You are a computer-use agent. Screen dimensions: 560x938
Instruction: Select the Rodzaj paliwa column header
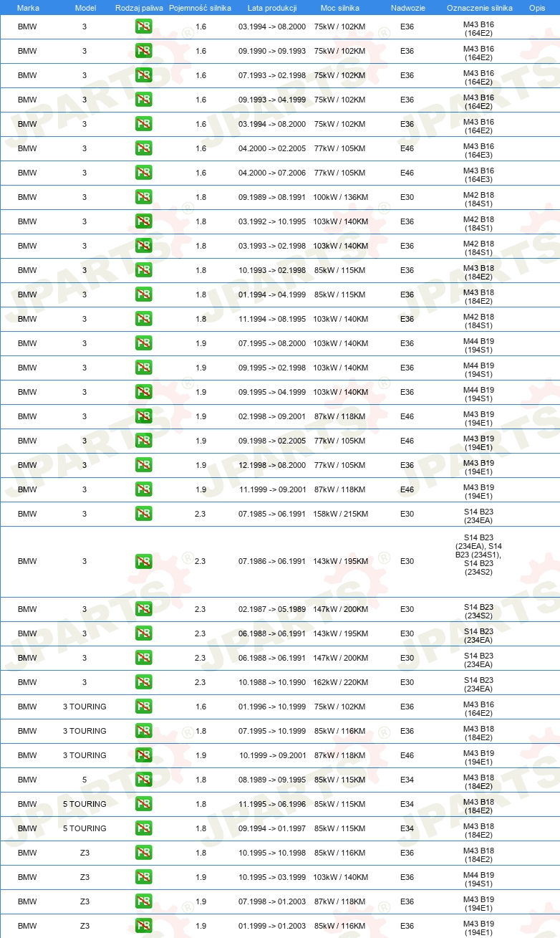click(x=139, y=8)
